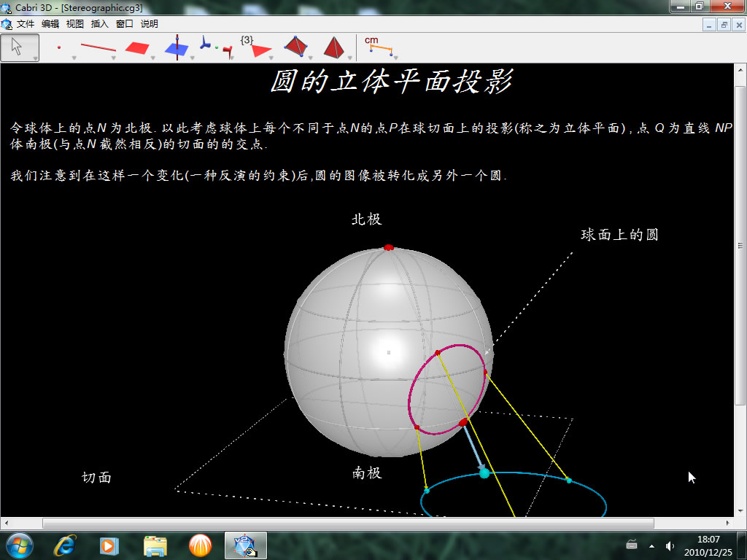Screen dimensions: 747x560
Task: Open Windows Start menu
Action: point(19,545)
